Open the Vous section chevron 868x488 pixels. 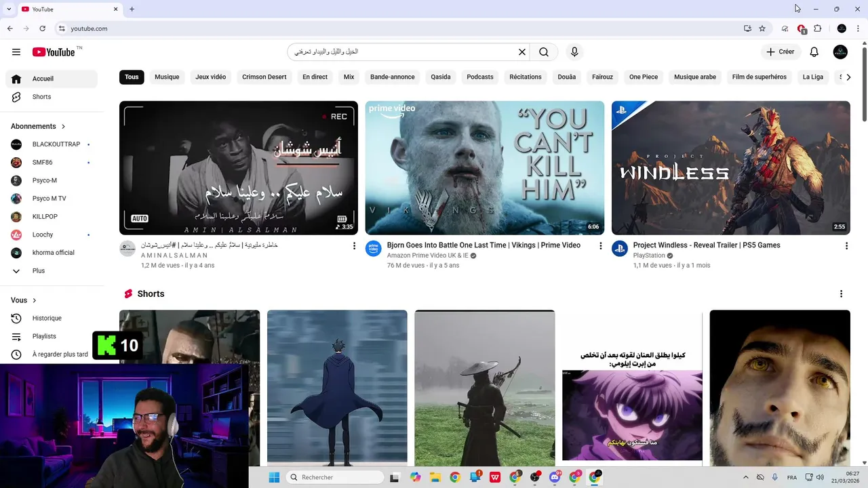(35, 300)
